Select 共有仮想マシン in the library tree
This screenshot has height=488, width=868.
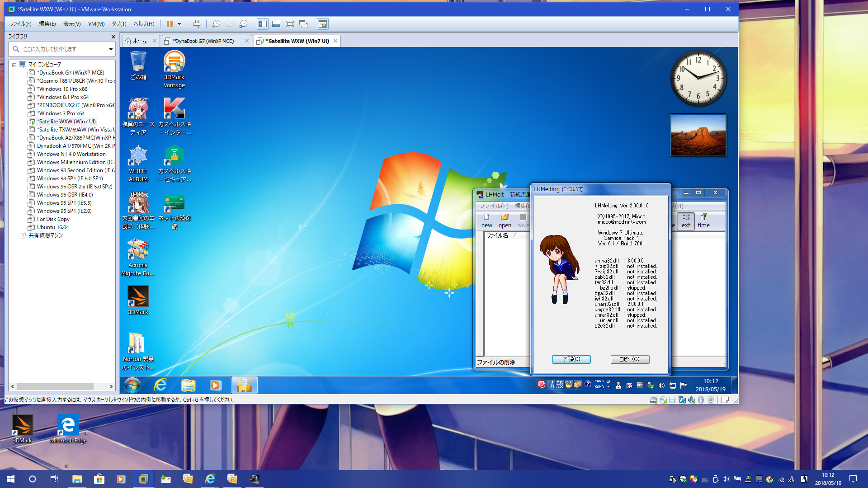click(45, 235)
